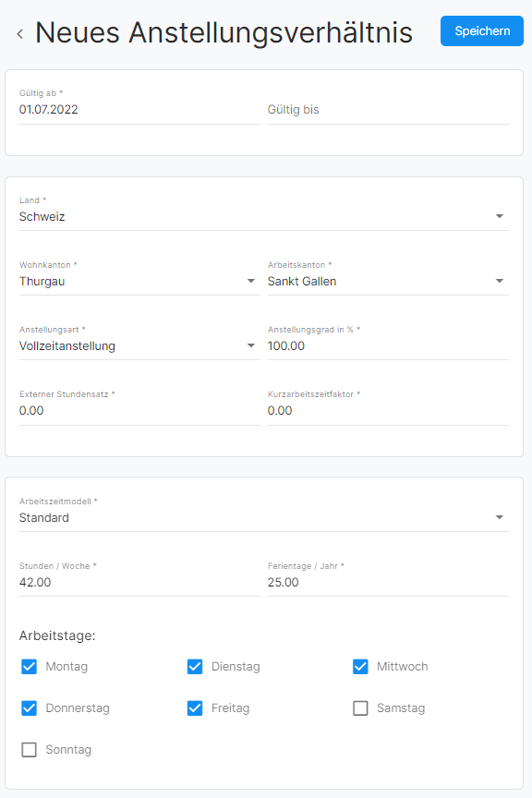Uncheck the Montag checkbox
The image size is (532, 798).
[x=29, y=667]
